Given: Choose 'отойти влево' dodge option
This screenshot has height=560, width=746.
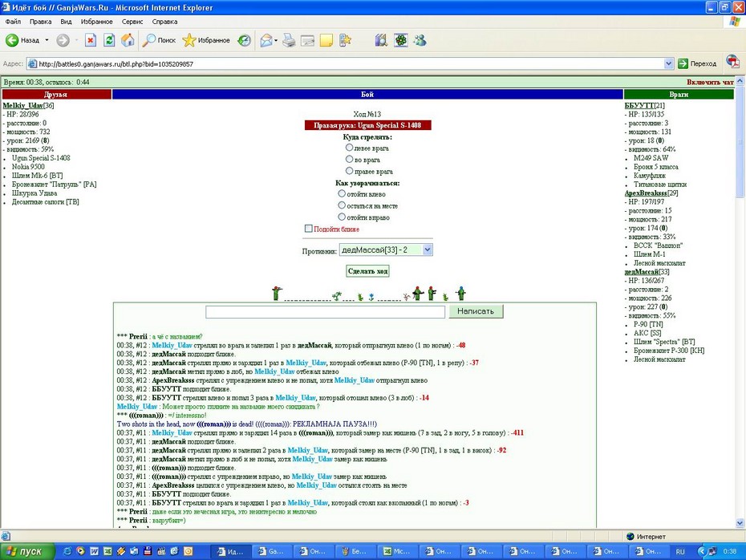Looking at the screenshot, I should 342,193.
